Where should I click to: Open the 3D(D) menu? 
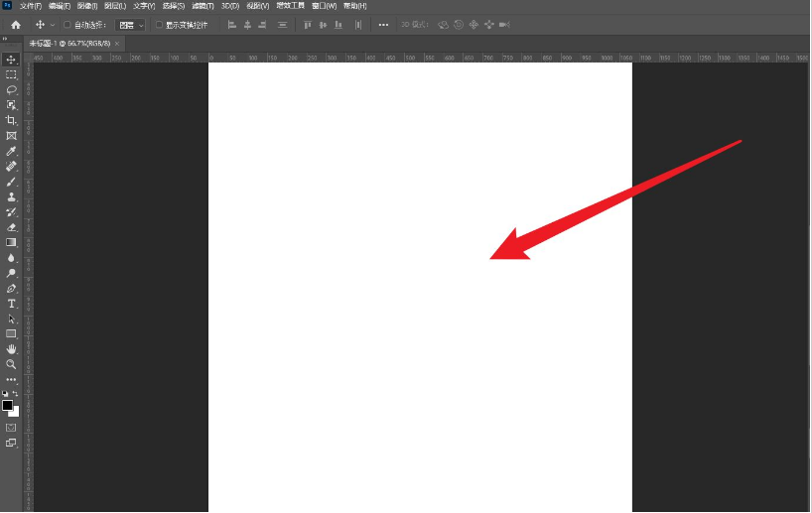click(x=230, y=6)
